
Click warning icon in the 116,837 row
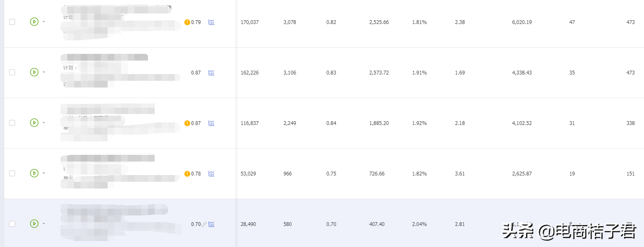tap(187, 123)
